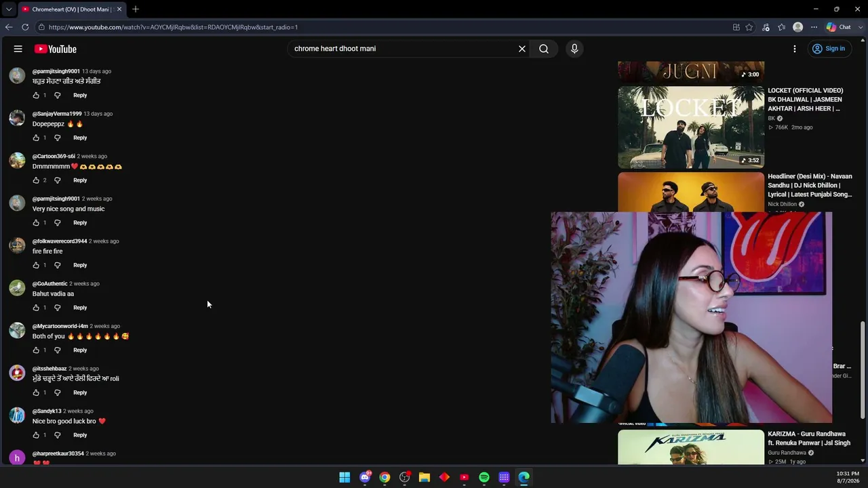Open the taskbar clock and date

click(848, 477)
